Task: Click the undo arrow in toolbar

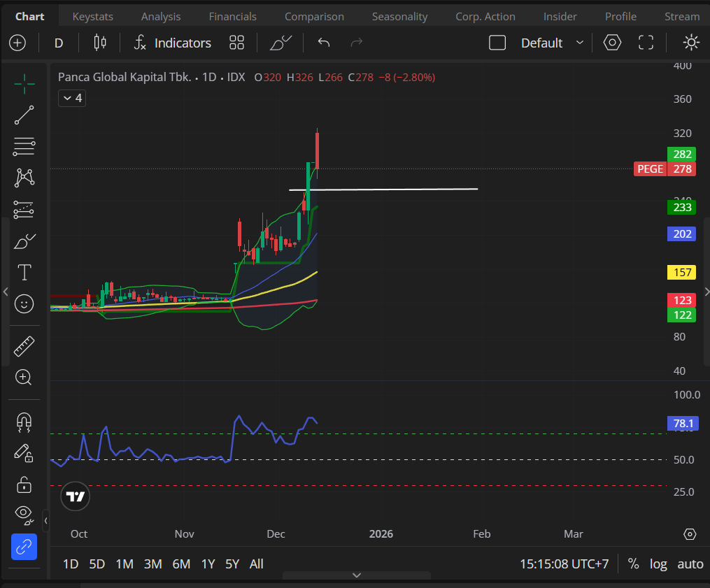Action: tap(323, 43)
